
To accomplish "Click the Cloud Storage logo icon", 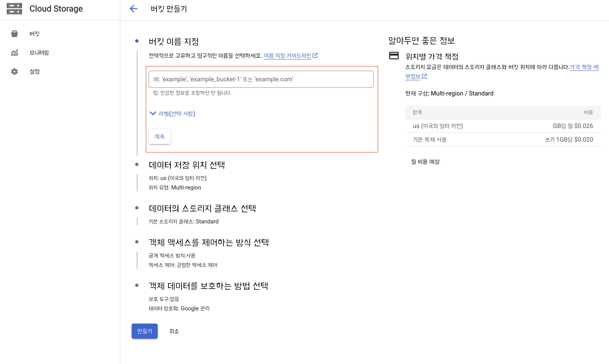I will (x=14, y=9).
